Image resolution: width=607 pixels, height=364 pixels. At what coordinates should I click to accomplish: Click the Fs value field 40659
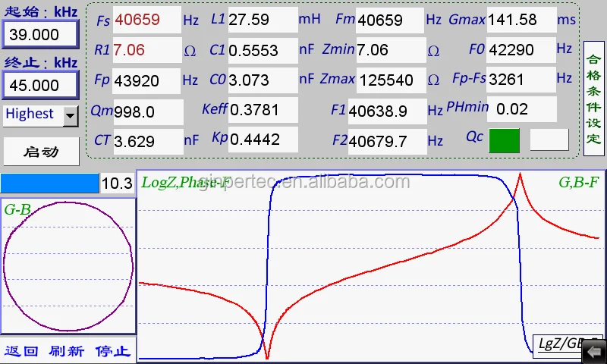point(146,20)
